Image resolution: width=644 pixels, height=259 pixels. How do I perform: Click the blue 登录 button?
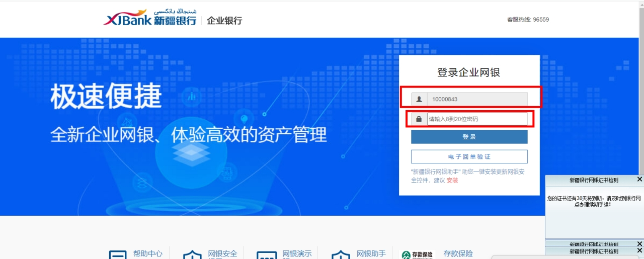pos(469,137)
